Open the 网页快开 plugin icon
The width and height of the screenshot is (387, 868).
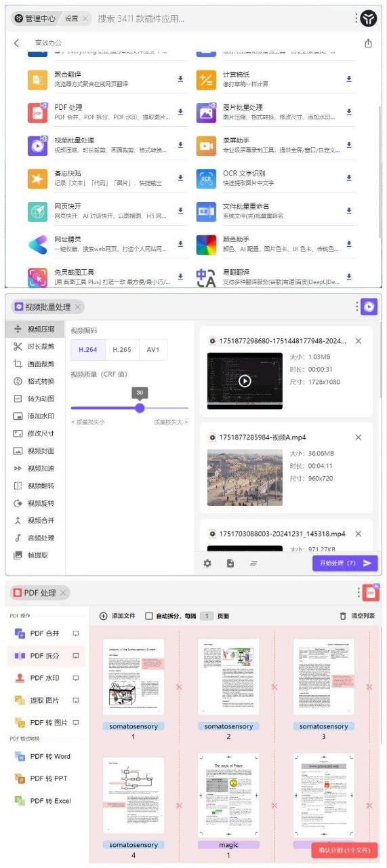pos(37,212)
